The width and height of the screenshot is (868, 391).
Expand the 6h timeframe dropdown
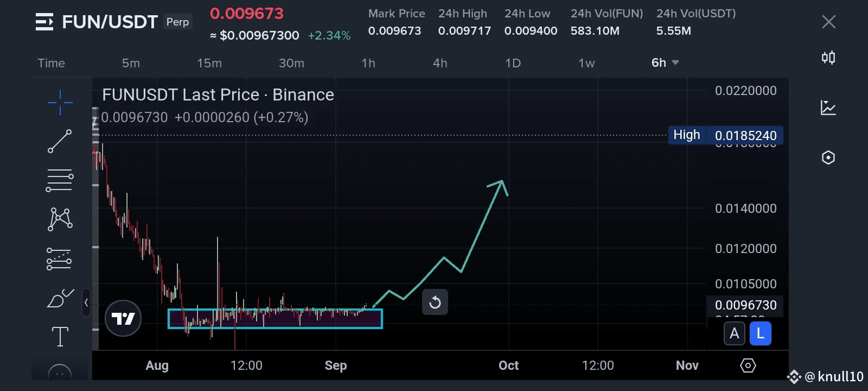665,62
